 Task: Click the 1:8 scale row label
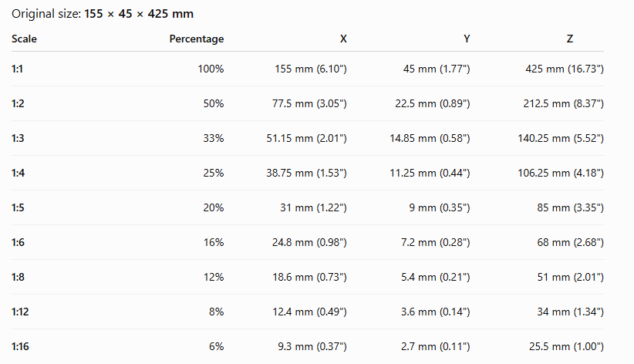pyautogui.click(x=18, y=278)
